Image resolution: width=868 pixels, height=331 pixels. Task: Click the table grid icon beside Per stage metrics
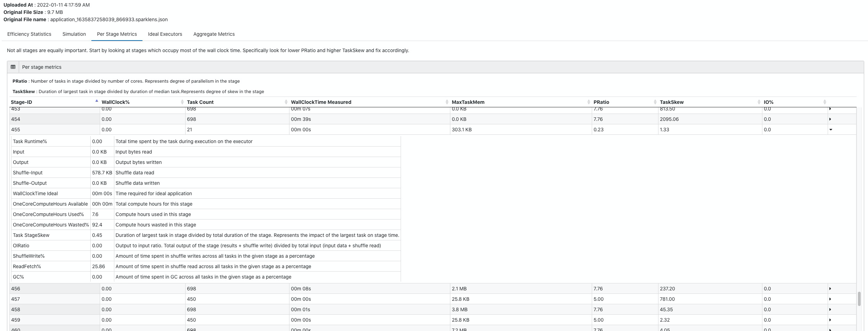13,67
